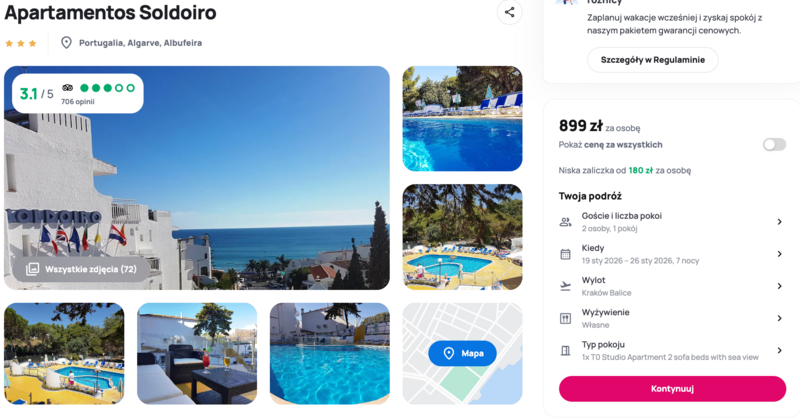Viewport: 800px width, 419px height.
Task: Click the share icon button
Action: tap(509, 12)
